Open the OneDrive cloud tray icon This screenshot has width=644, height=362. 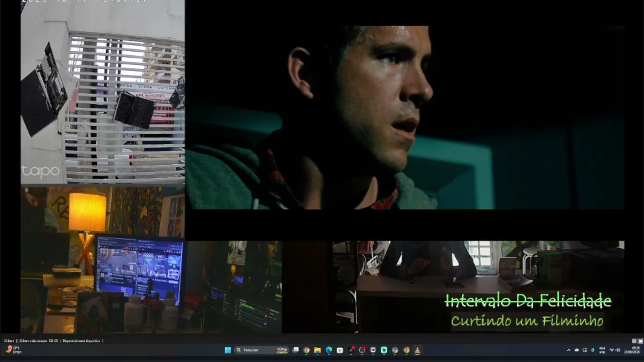pos(577,350)
